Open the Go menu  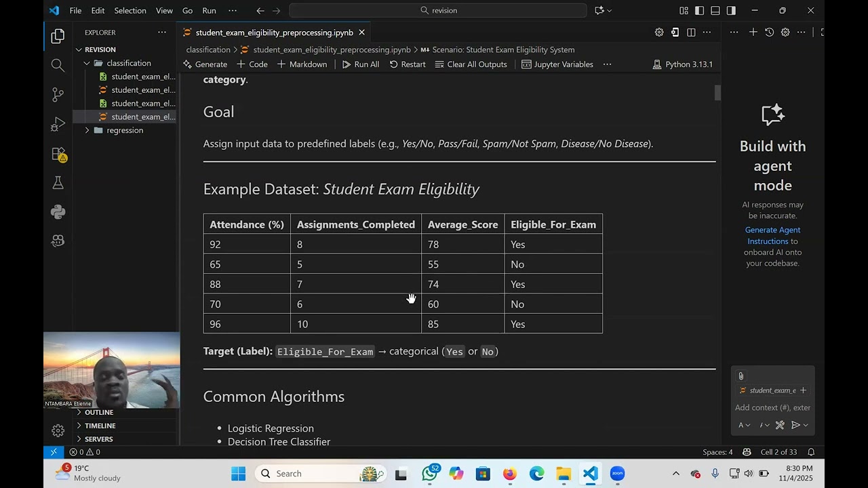tap(187, 10)
